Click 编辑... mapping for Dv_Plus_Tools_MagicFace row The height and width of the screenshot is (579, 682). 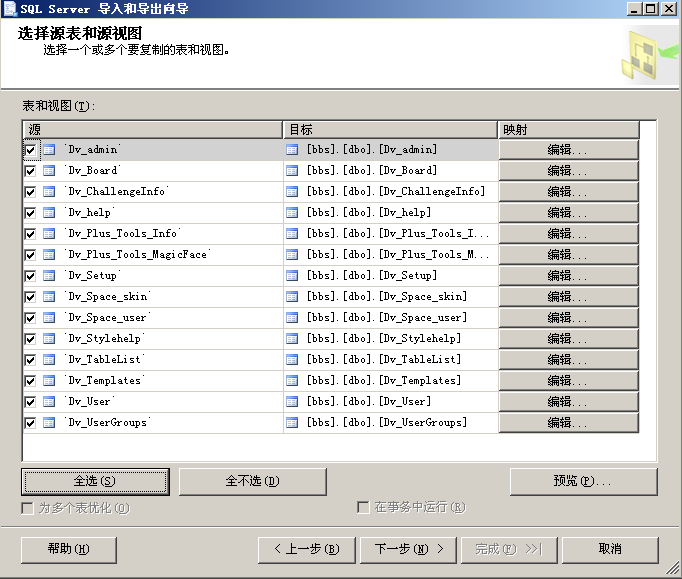[x=568, y=255]
